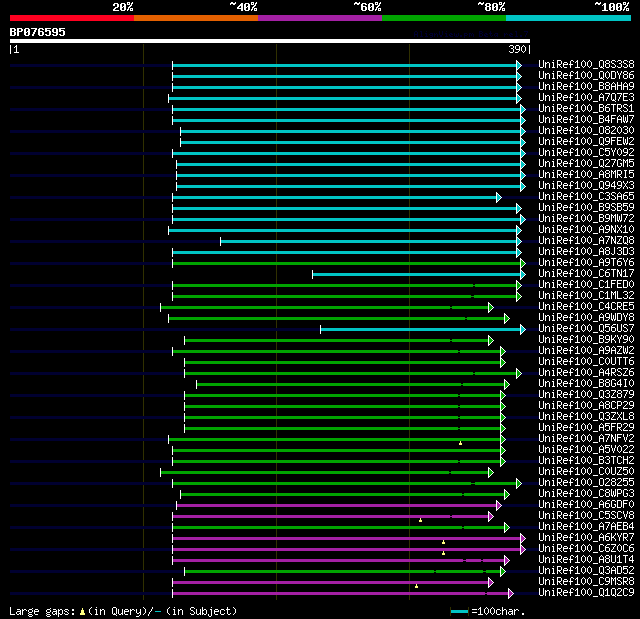
Task: Click the purple ~60% legend segment
Action: 320,18
